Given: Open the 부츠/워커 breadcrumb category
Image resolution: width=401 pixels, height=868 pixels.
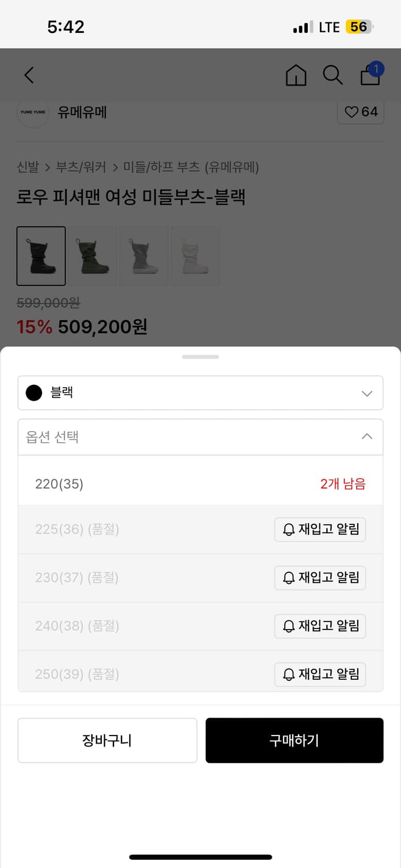Looking at the screenshot, I should click(81, 168).
